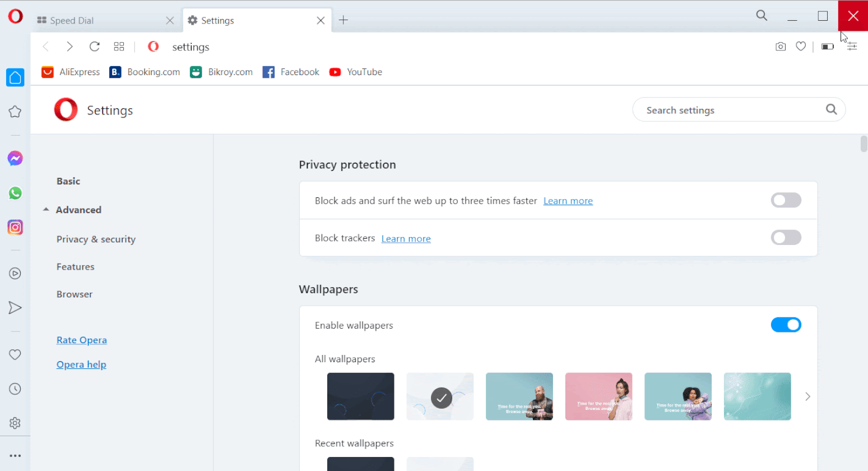Collapse the Advanced settings section
The image size is (868, 471).
(x=73, y=210)
